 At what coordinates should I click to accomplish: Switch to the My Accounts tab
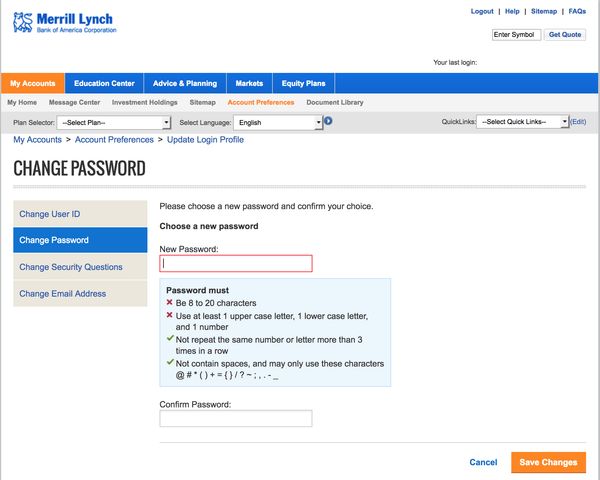coord(33,83)
